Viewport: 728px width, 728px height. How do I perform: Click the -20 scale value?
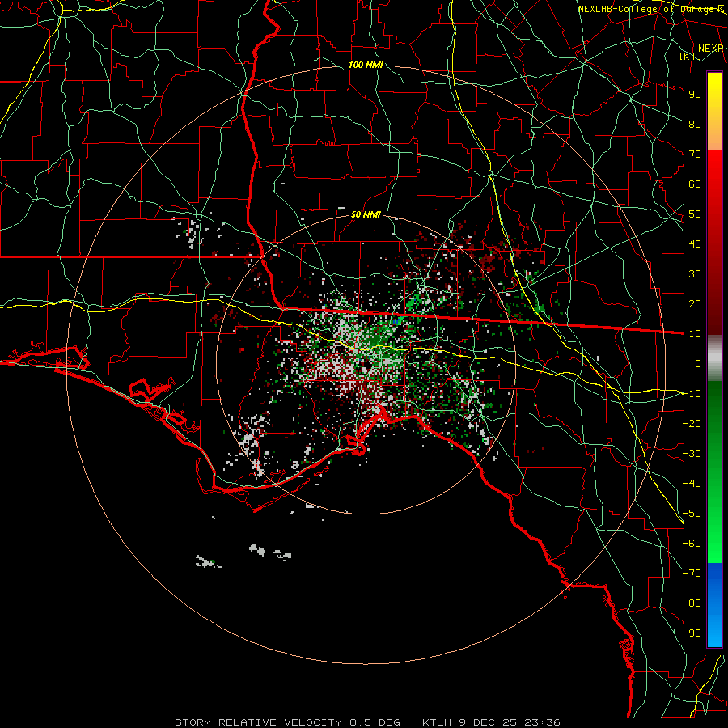[x=692, y=423]
